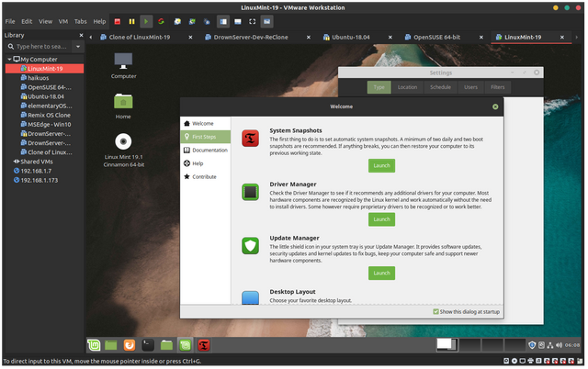Open the Edit menu
588x369 pixels.
pos(27,21)
